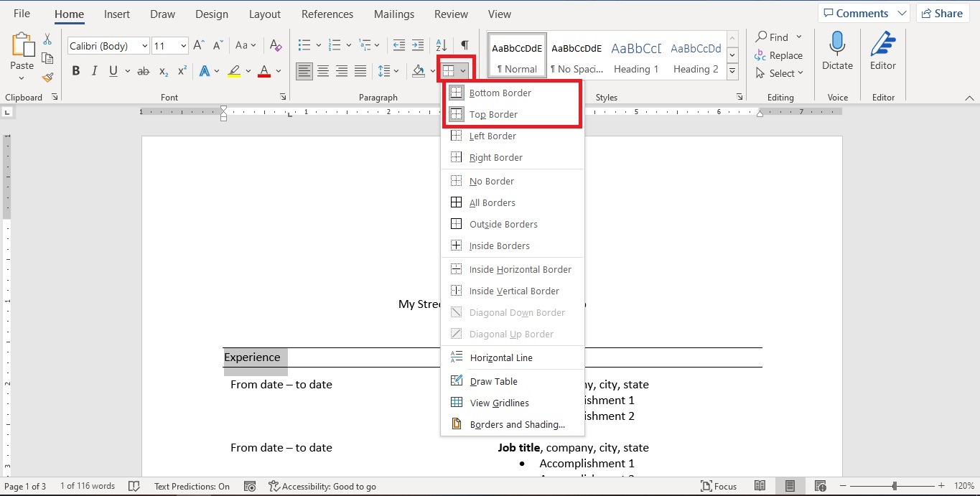This screenshot has height=496, width=980.
Task: Click the Cut scissors icon
Action: (x=47, y=39)
